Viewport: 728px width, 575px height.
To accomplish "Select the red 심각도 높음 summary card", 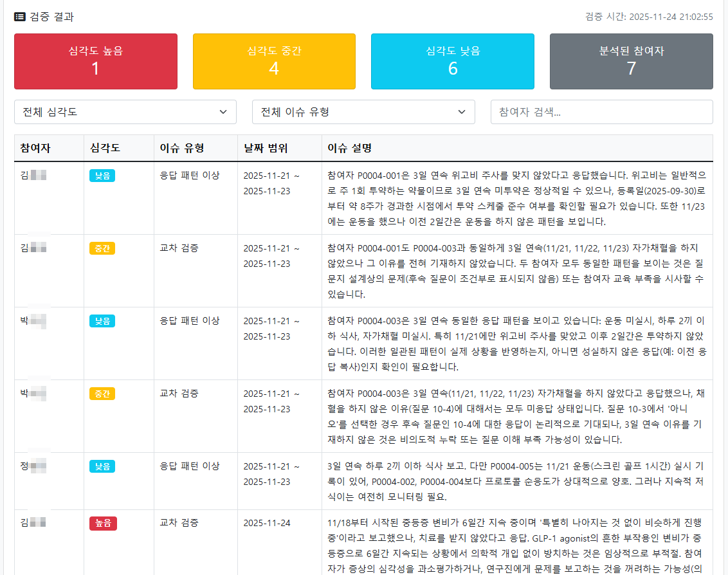I will click(x=95, y=61).
